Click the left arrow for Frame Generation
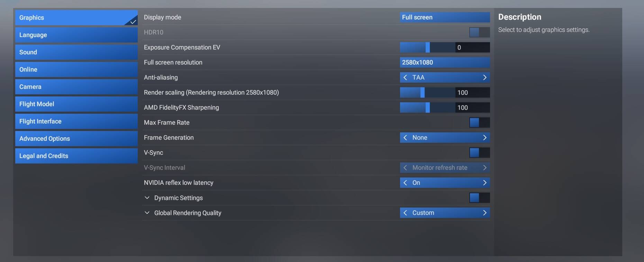 click(x=405, y=138)
